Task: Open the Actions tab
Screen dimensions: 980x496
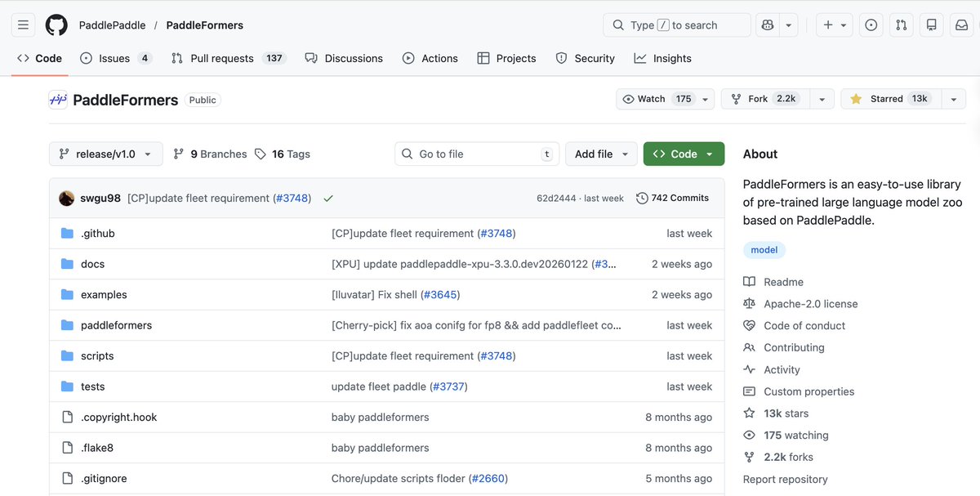Action: (x=430, y=58)
